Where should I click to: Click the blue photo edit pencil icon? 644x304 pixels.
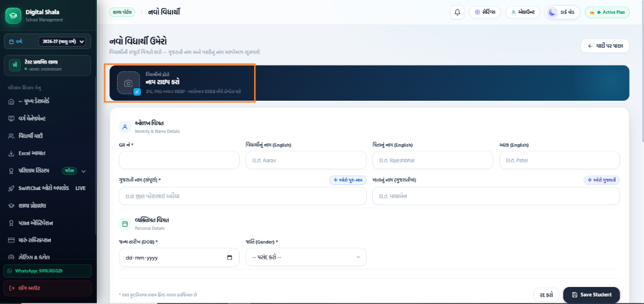[x=137, y=92]
